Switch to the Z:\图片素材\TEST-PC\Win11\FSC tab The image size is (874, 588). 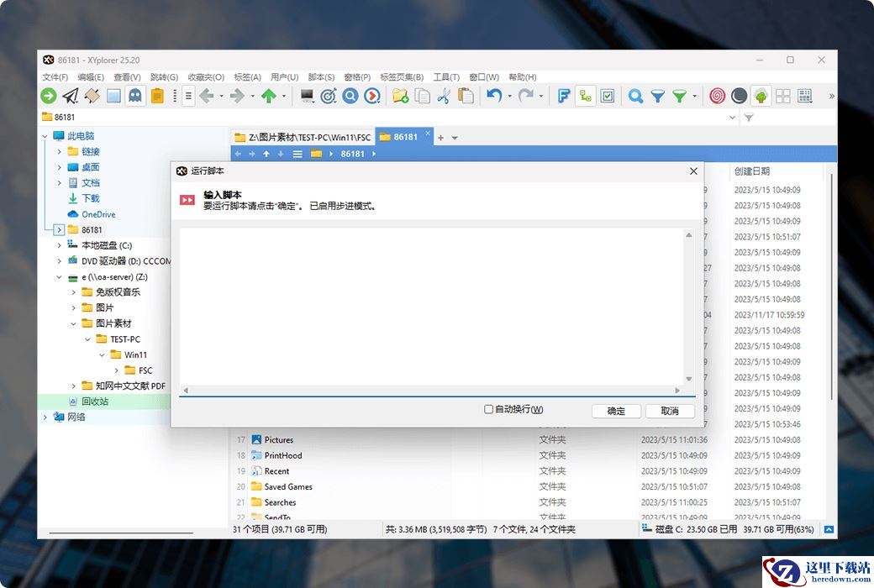[x=303, y=137]
